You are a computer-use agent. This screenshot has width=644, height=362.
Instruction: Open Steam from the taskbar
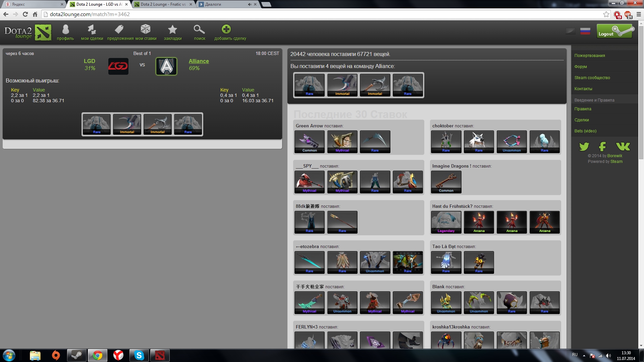(76, 355)
